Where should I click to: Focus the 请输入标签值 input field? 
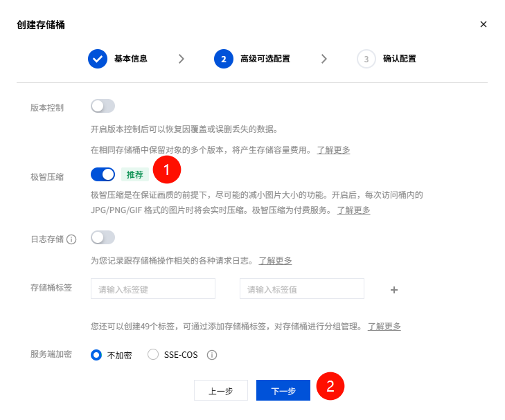pos(302,289)
